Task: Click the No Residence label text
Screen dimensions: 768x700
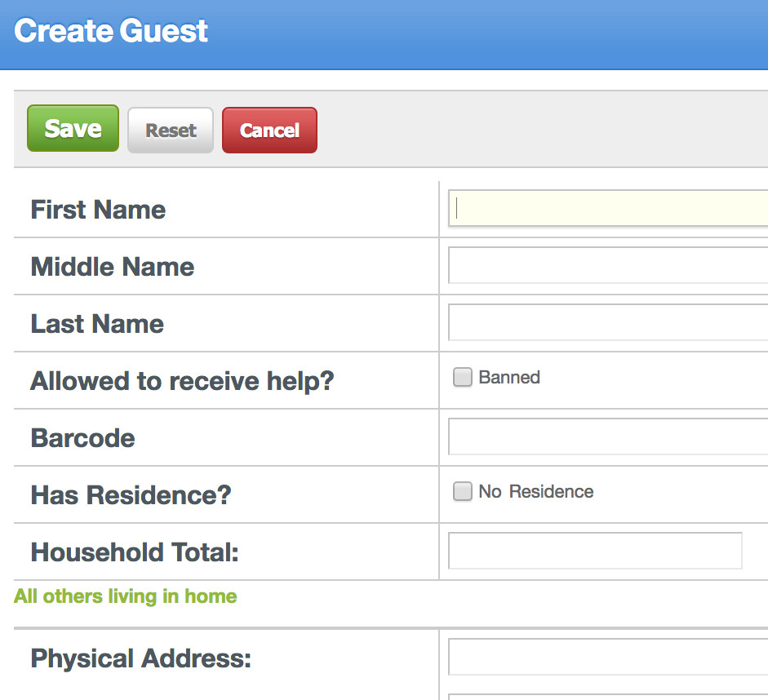Action: click(536, 491)
